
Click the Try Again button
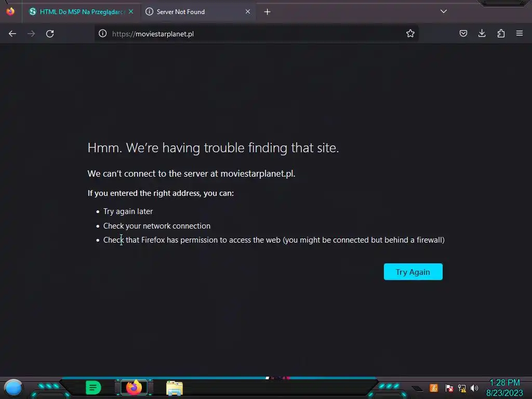(x=413, y=272)
